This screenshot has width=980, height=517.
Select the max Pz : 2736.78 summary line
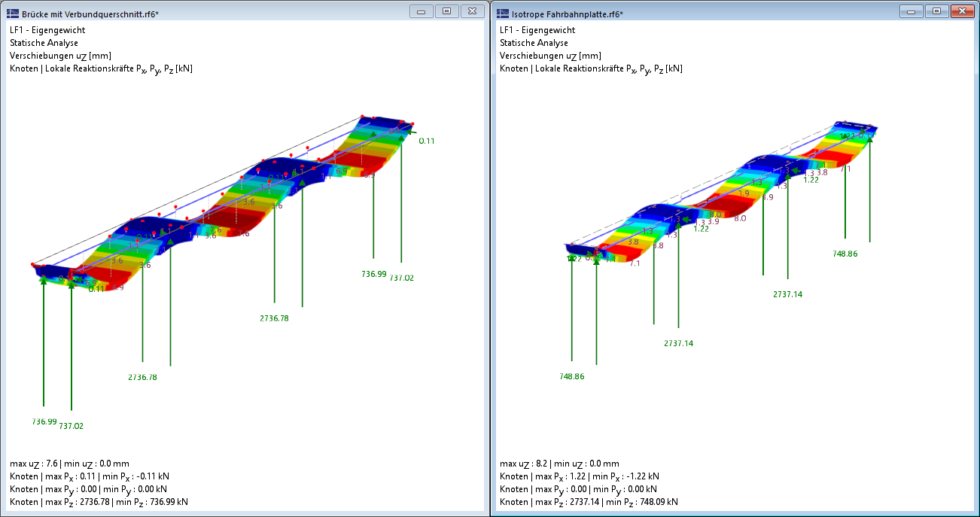point(99,502)
